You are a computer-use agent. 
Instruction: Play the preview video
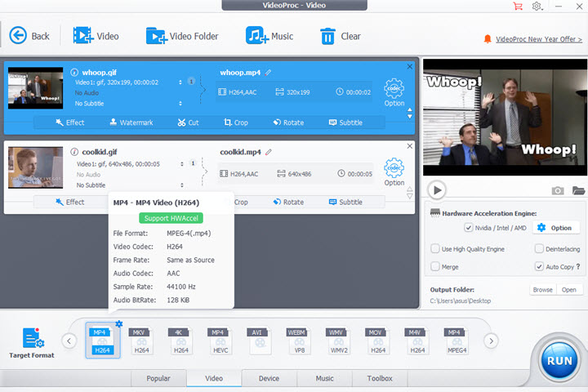pyautogui.click(x=436, y=190)
